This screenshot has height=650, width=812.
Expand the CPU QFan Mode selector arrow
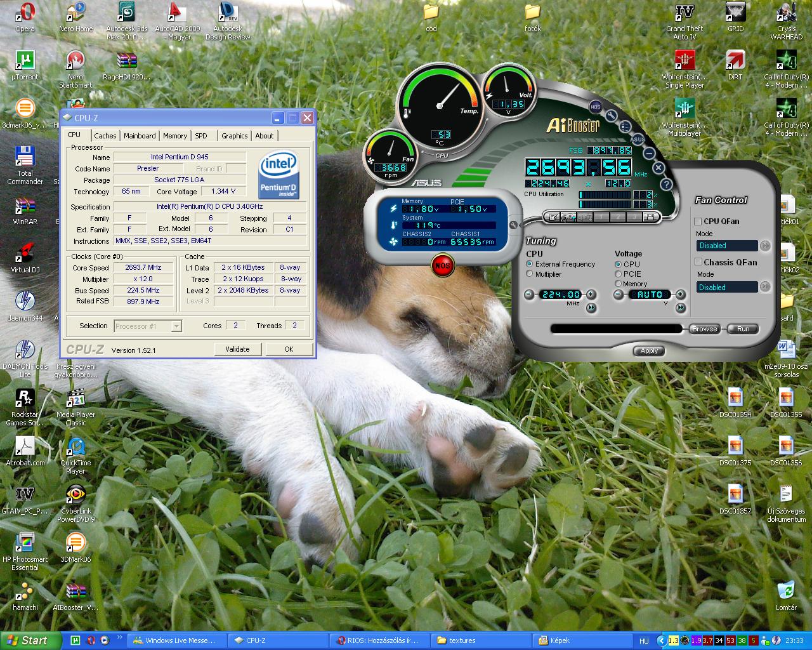pos(765,246)
